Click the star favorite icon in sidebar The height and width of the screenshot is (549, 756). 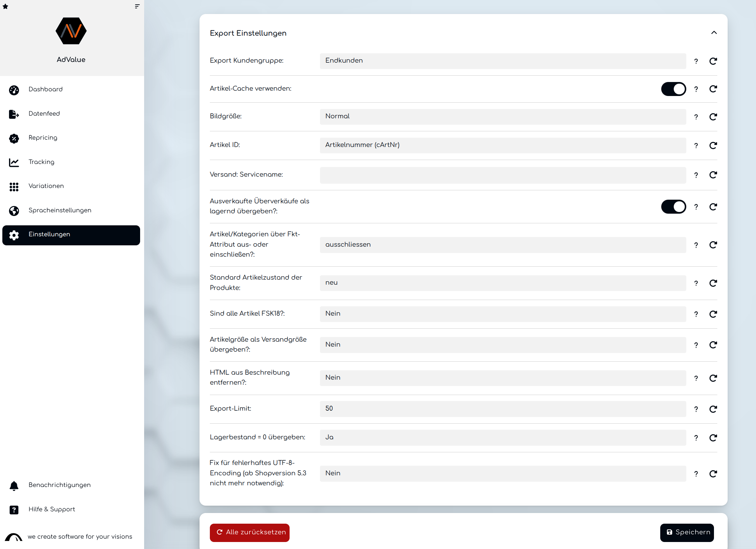click(5, 6)
